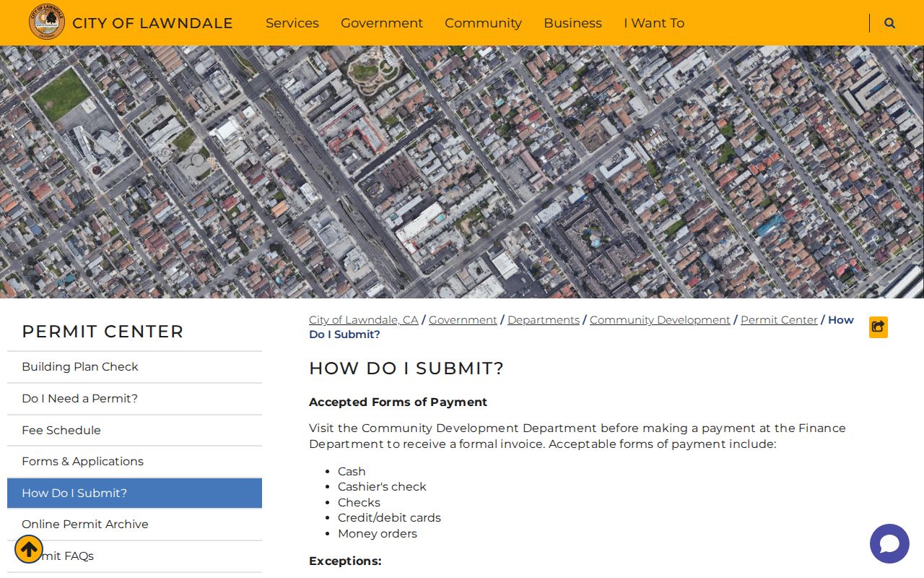The height and width of the screenshot is (578, 924).
Task: Click the CITY OF LAWNDALE title link
Action: (152, 23)
